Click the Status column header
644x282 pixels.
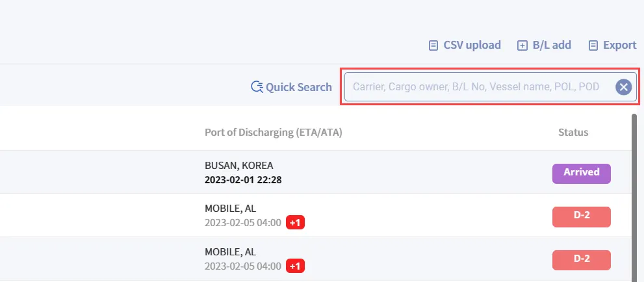tap(573, 132)
